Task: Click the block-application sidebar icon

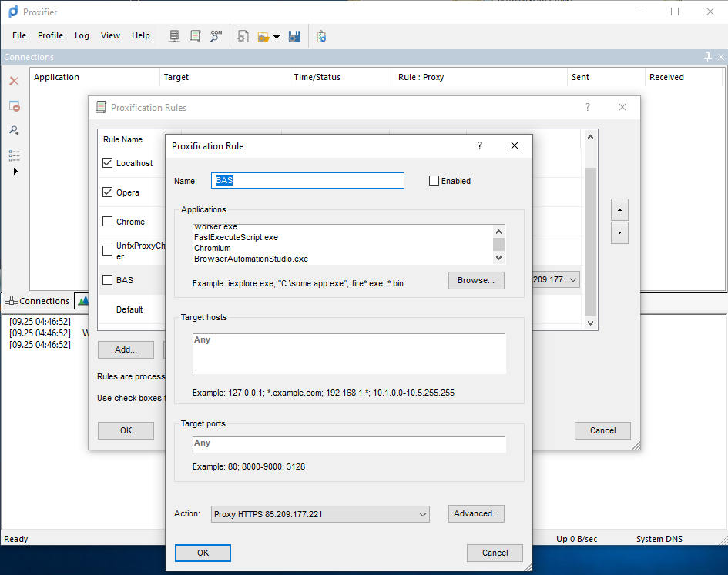Action: click(15, 106)
